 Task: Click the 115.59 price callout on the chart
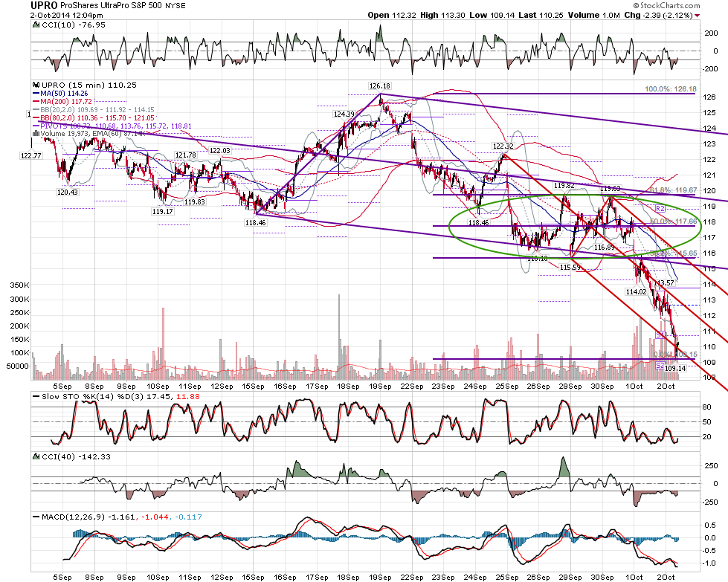[x=570, y=268]
